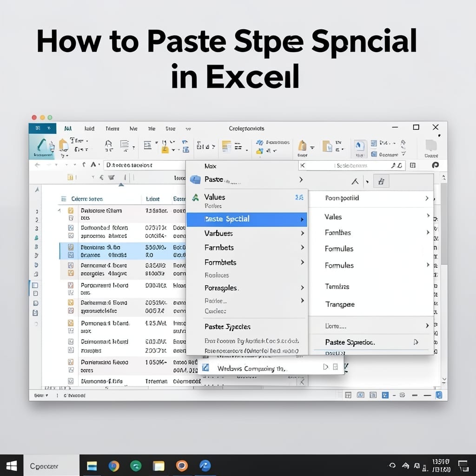
Task: Expand the Poraesples submenu arrow
Action: [302, 287]
